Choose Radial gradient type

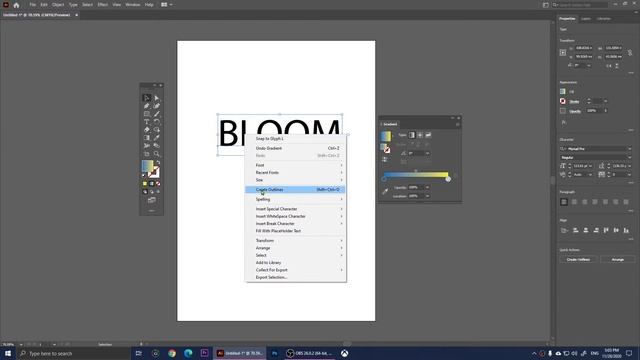[x=420, y=135]
